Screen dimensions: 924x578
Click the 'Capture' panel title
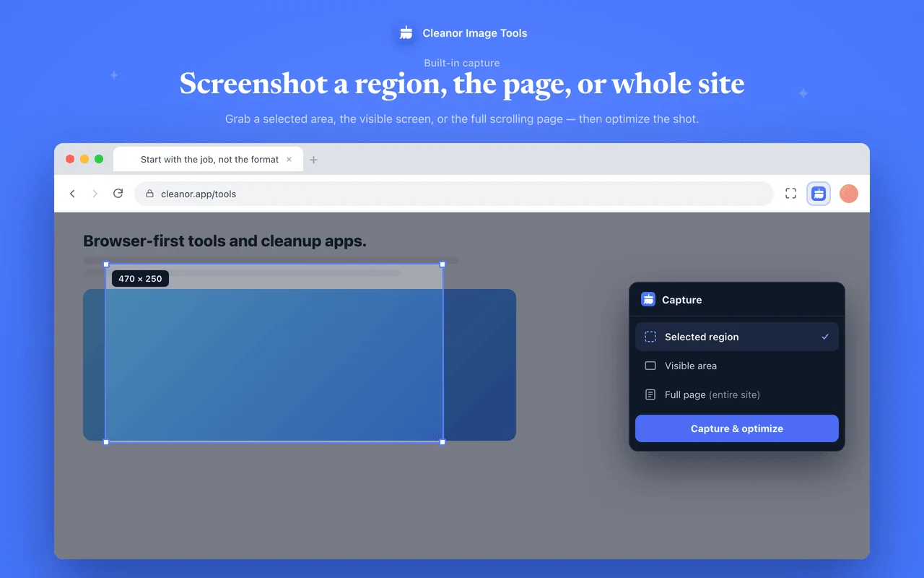pyautogui.click(x=681, y=300)
